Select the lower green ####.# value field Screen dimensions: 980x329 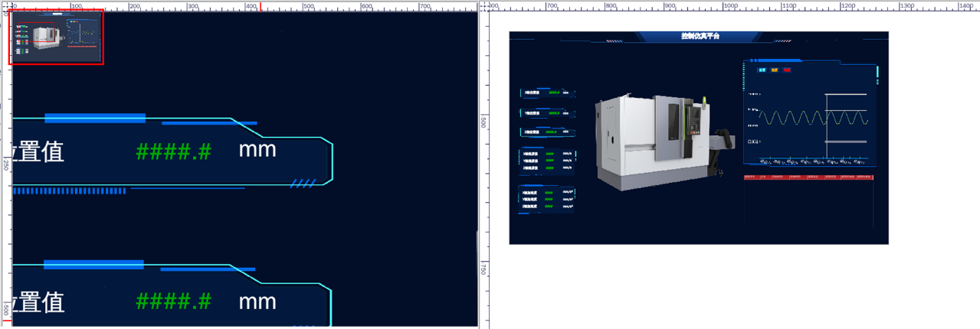pyautogui.click(x=173, y=301)
